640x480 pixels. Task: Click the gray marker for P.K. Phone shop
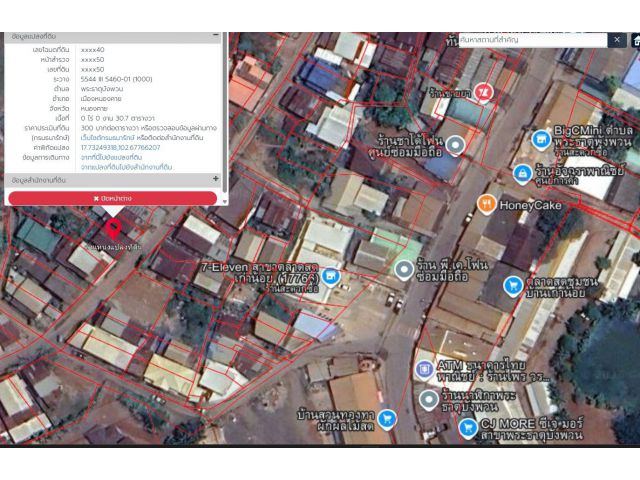(x=404, y=270)
